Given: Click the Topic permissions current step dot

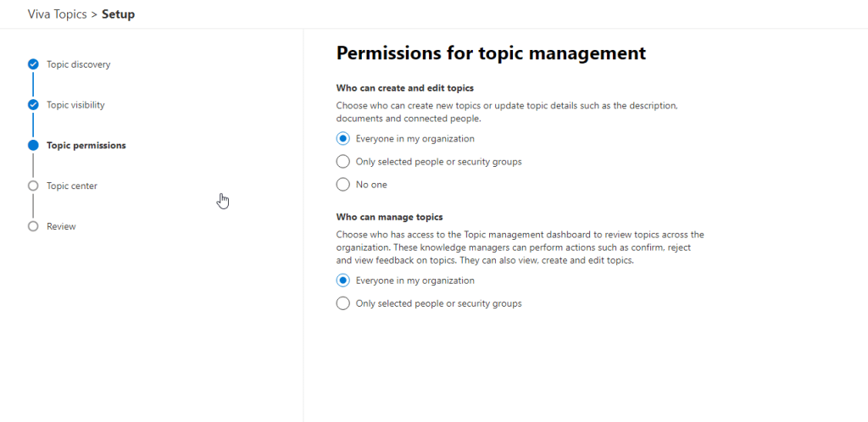Looking at the screenshot, I should point(33,145).
